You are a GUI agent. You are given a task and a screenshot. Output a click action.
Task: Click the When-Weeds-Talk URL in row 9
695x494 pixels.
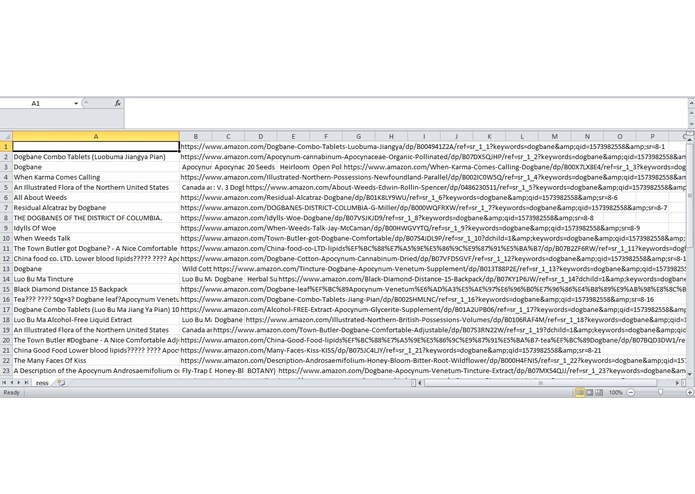pos(410,228)
